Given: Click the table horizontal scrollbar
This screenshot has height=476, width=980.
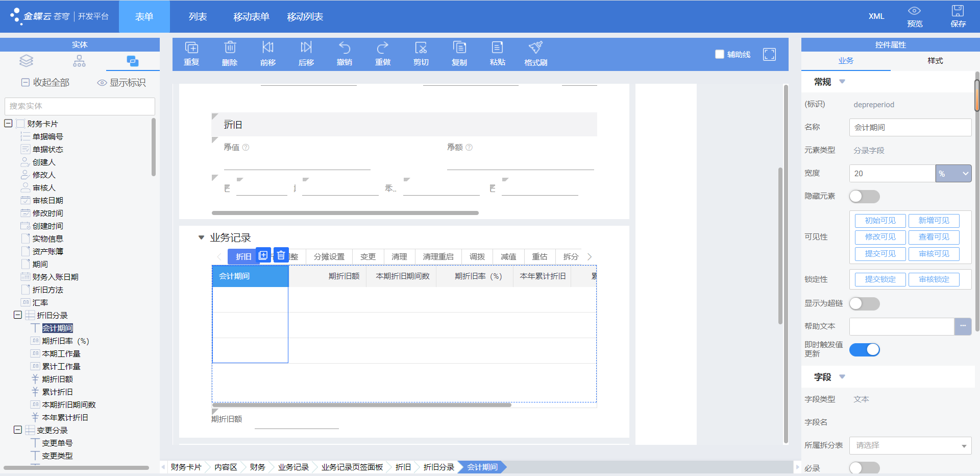Looking at the screenshot, I should 362,405.
